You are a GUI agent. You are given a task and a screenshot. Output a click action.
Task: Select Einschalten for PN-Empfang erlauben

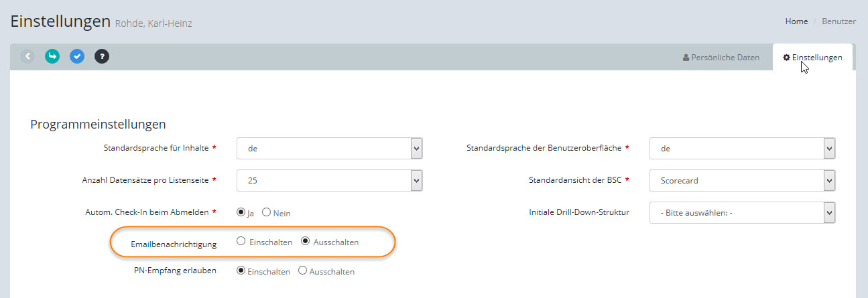241,271
